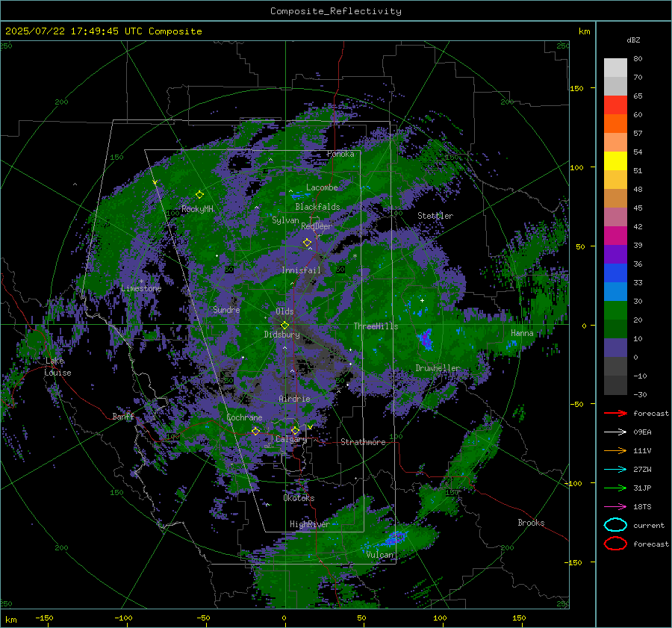The height and width of the screenshot is (628, 672).
Task: Click the RockyMH label
Action: pos(197,209)
